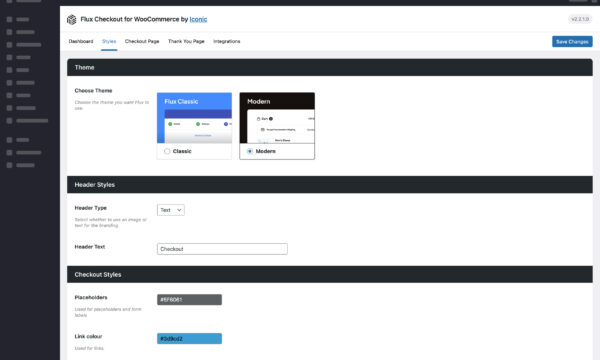Go to Thank You Page tab
The width and height of the screenshot is (600, 360).
point(186,41)
